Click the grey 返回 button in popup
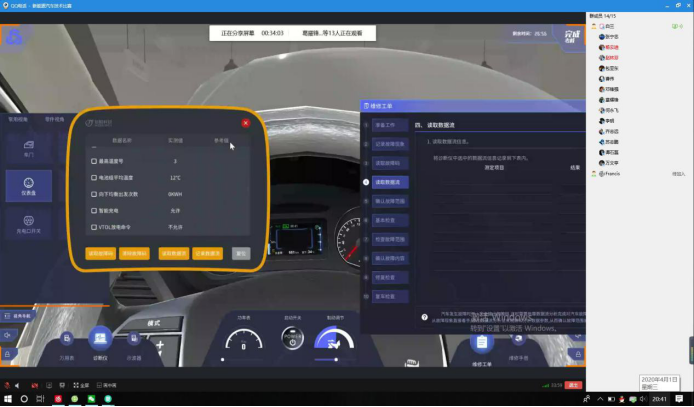 click(240, 254)
